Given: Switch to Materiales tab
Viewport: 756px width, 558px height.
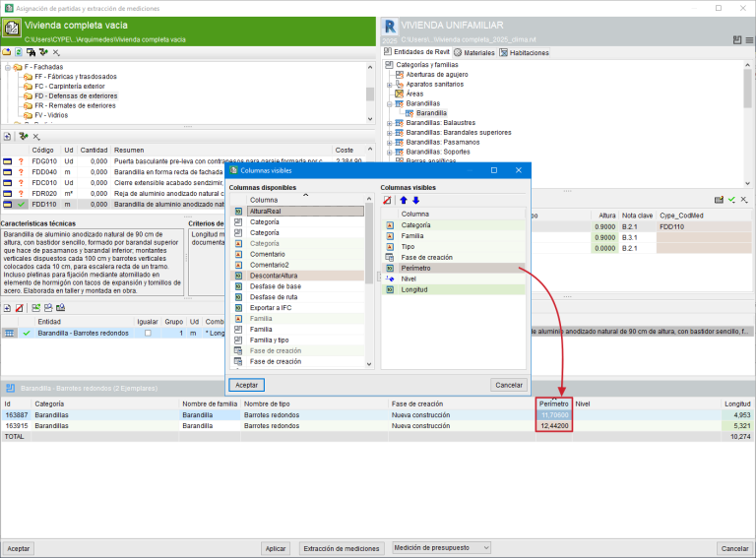Looking at the screenshot, I should [473, 52].
